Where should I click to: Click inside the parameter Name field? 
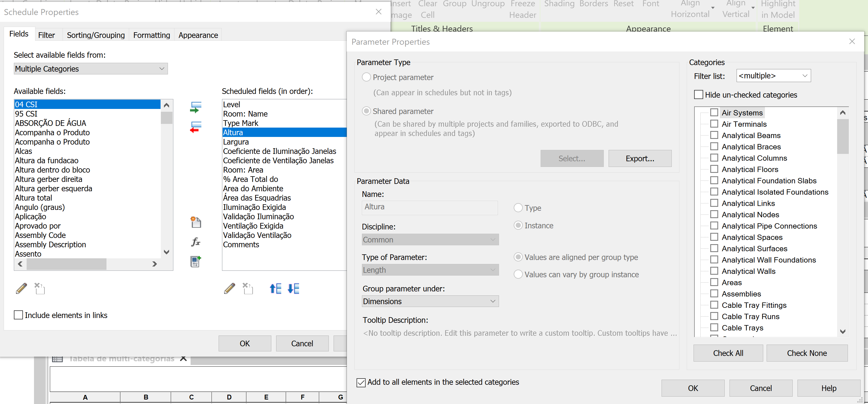pos(429,207)
